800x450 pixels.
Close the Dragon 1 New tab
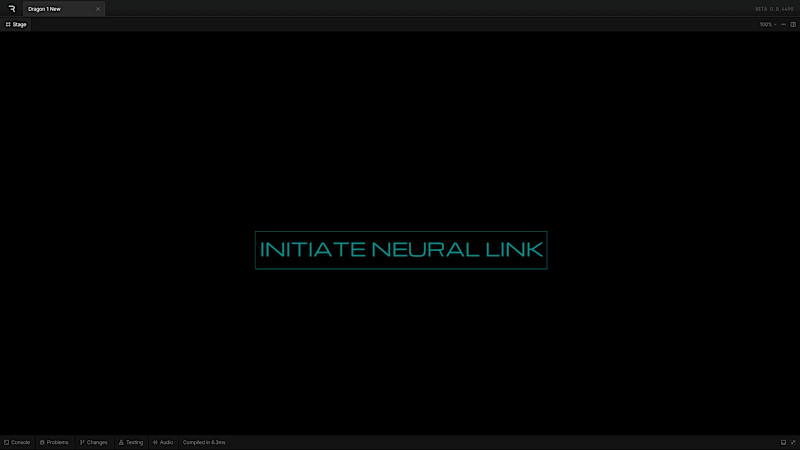tap(98, 9)
